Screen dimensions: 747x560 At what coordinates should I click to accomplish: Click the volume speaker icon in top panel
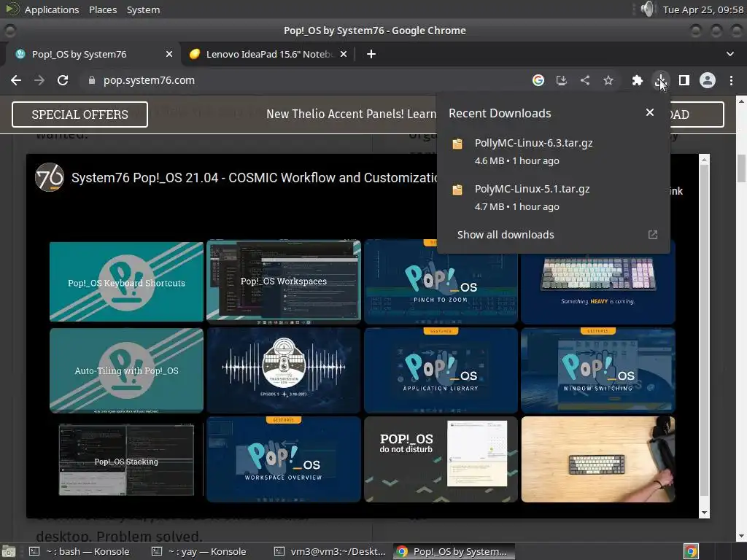[x=648, y=9]
